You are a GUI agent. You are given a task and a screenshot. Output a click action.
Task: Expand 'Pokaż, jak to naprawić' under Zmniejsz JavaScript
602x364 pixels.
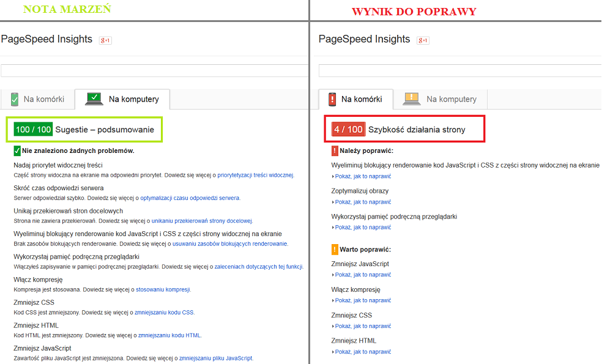coord(362,275)
